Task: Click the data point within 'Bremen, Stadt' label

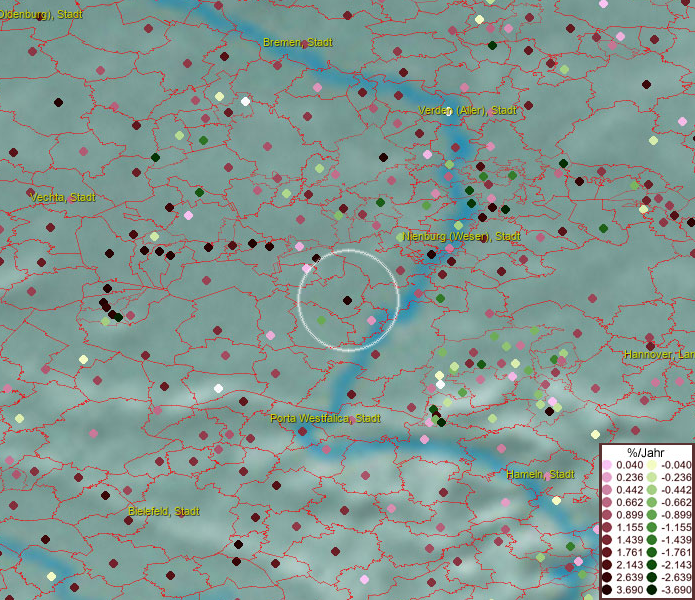Action: click(x=305, y=45)
